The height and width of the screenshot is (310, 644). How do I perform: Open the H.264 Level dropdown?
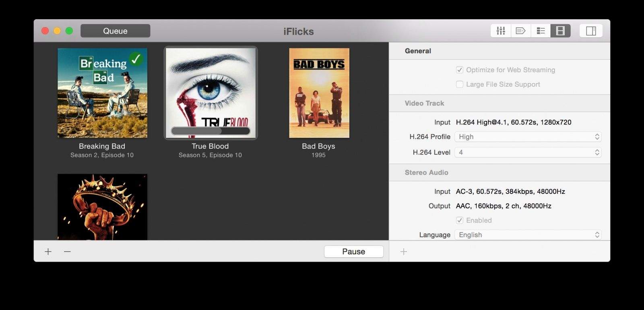[x=528, y=152]
